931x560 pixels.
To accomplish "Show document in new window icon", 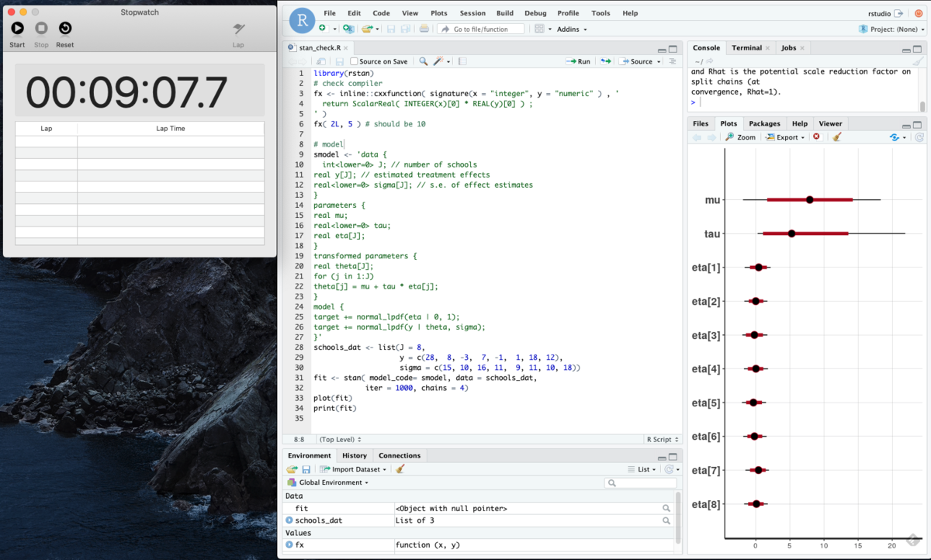I will 320,61.
